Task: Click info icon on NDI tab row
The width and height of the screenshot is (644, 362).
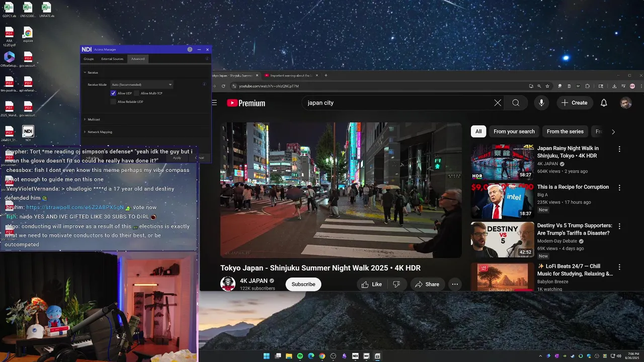Action: pos(207,59)
